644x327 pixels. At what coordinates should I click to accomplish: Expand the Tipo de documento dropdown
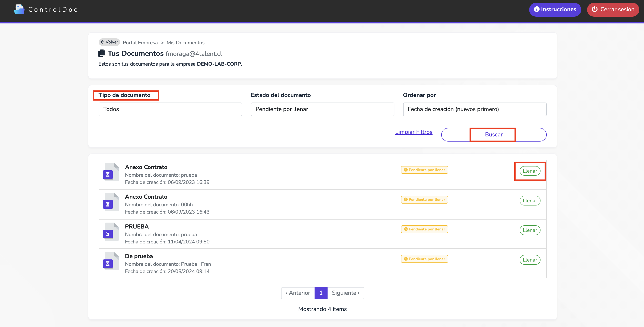(x=170, y=109)
